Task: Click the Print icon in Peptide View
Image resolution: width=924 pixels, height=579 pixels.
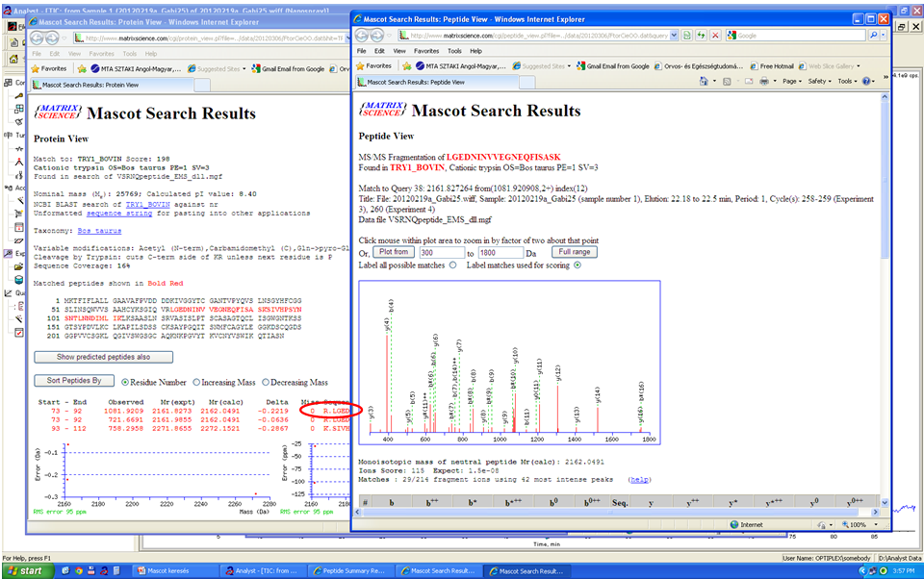Action: click(764, 82)
